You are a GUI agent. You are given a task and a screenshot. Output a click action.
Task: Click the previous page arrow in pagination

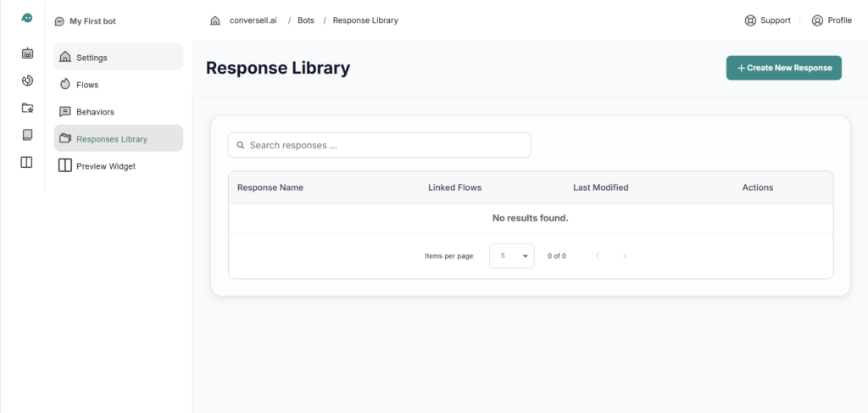coord(598,256)
